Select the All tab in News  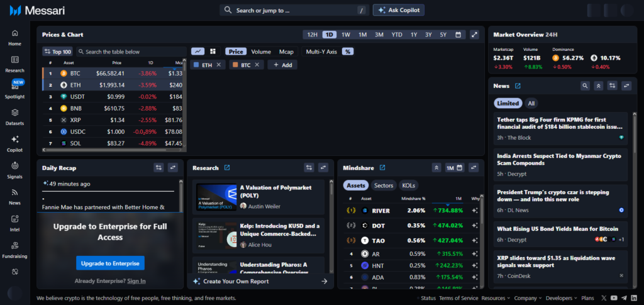tap(531, 103)
